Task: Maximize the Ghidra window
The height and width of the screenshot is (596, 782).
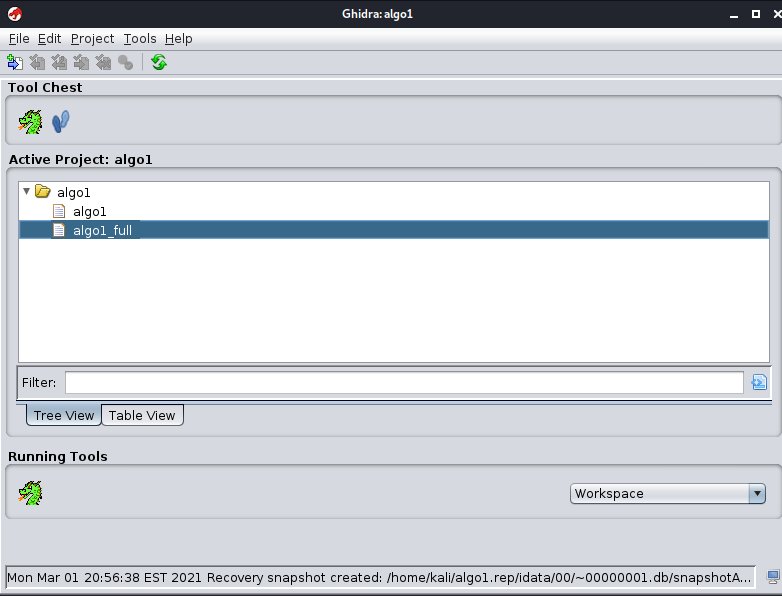Action: coord(756,14)
